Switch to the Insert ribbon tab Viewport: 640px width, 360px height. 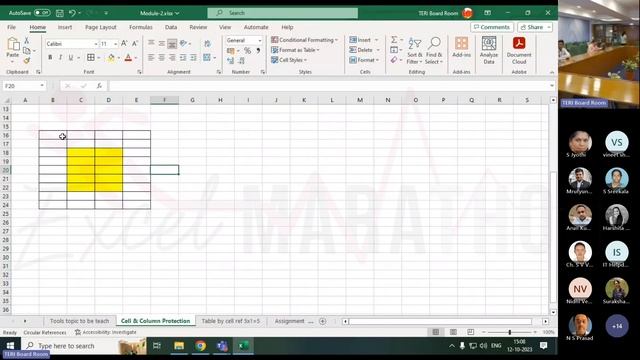(x=64, y=27)
